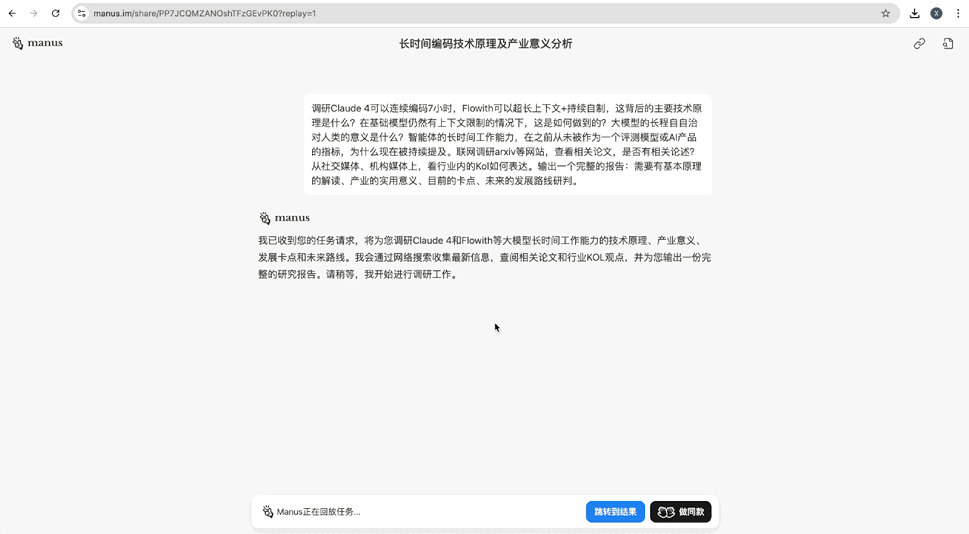
Task: Click the browser forward arrow
Action: tap(33, 13)
